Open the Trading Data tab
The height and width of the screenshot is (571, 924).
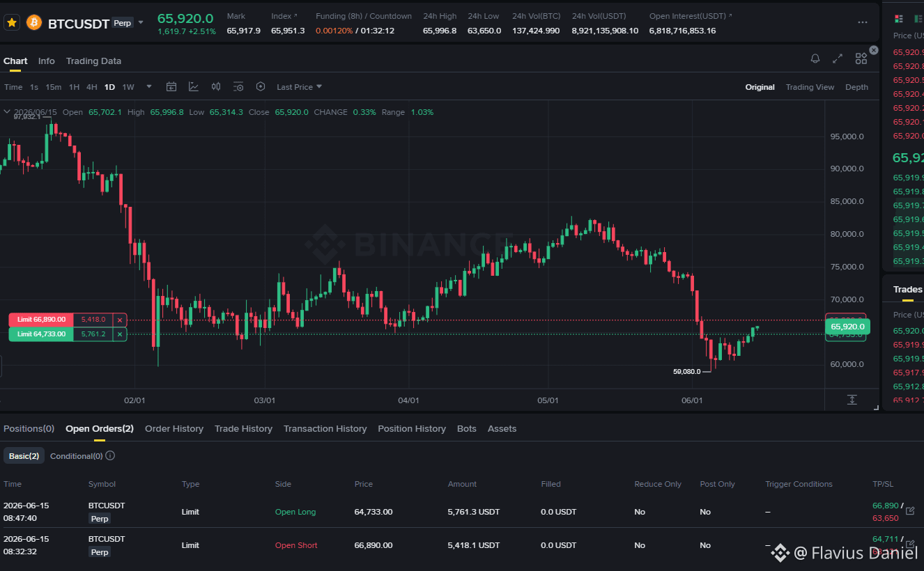pyautogui.click(x=93, y=61)
